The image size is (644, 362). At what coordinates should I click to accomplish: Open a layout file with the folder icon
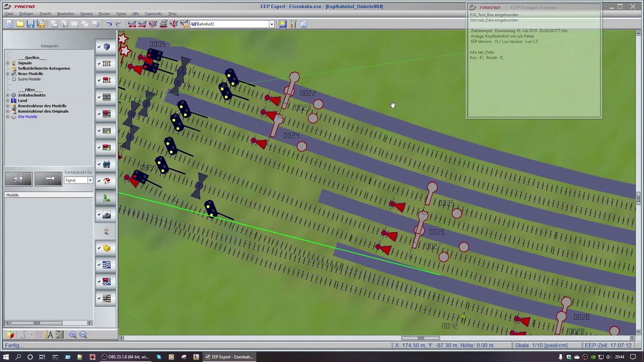tap(20, 24)
